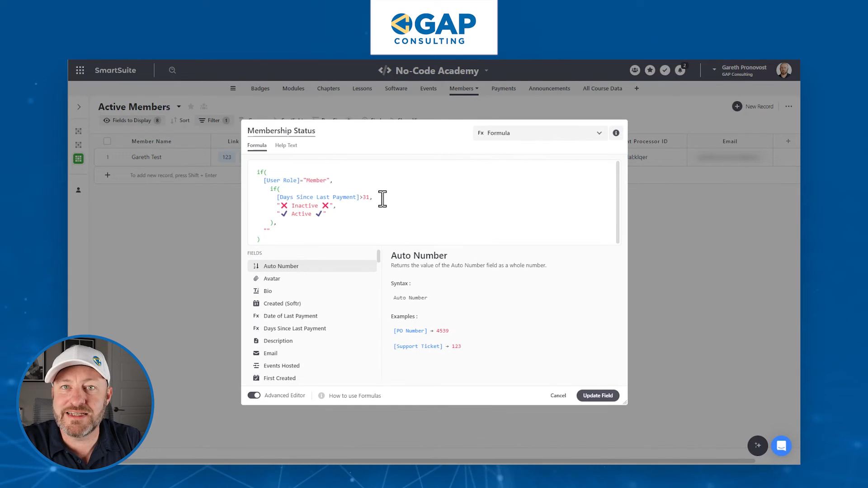The height and width of the screenshot is (488, 868).
Task: Expand the No-Code Academy solution dropdown
Action: pyautogui.click(x=486, y=70)
